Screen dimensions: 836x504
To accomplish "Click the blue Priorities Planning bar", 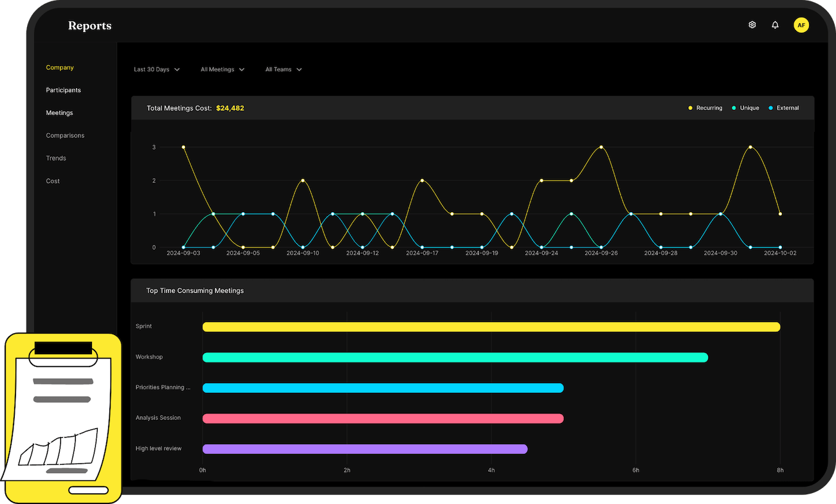I will click(x=383, y=388).
